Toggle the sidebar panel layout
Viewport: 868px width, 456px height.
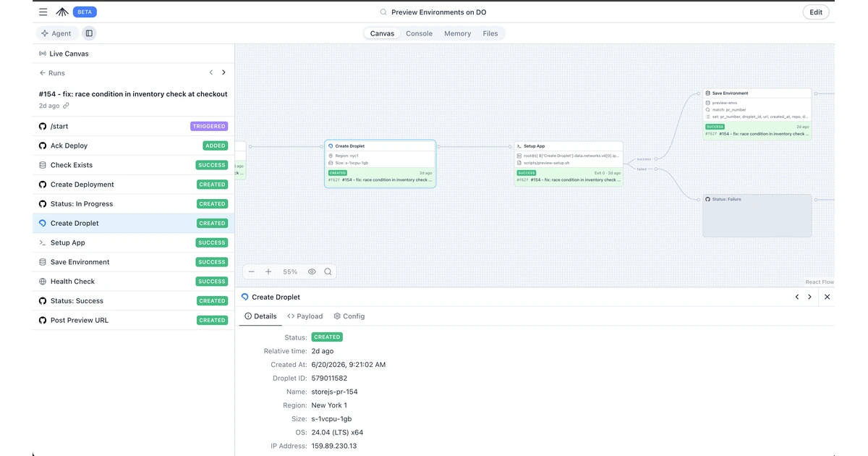point(88,33)
